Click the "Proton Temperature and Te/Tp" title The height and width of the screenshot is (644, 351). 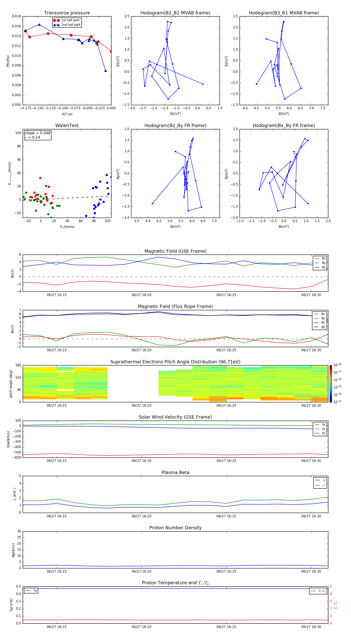pyautogui.click(x=175, y=583)
